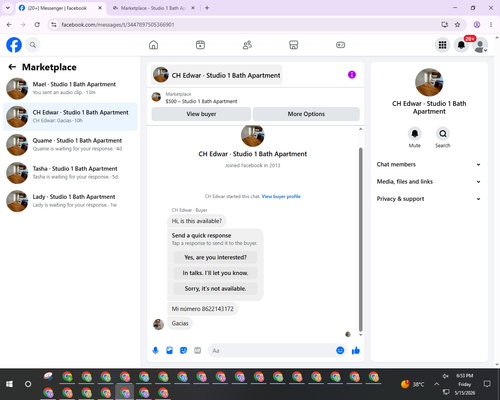
Task: Open the Reels video icon
Action: 200,45
